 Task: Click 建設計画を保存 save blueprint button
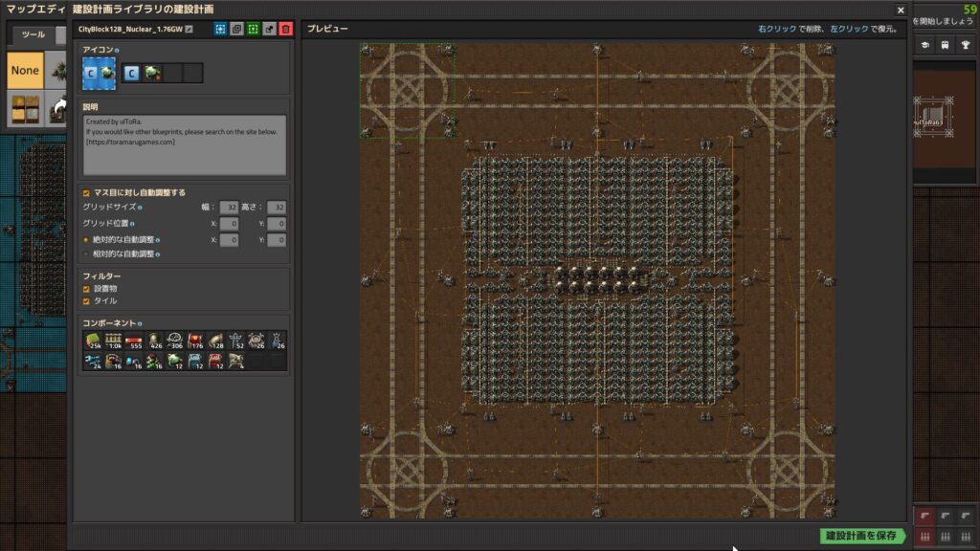tap(862, 536)
